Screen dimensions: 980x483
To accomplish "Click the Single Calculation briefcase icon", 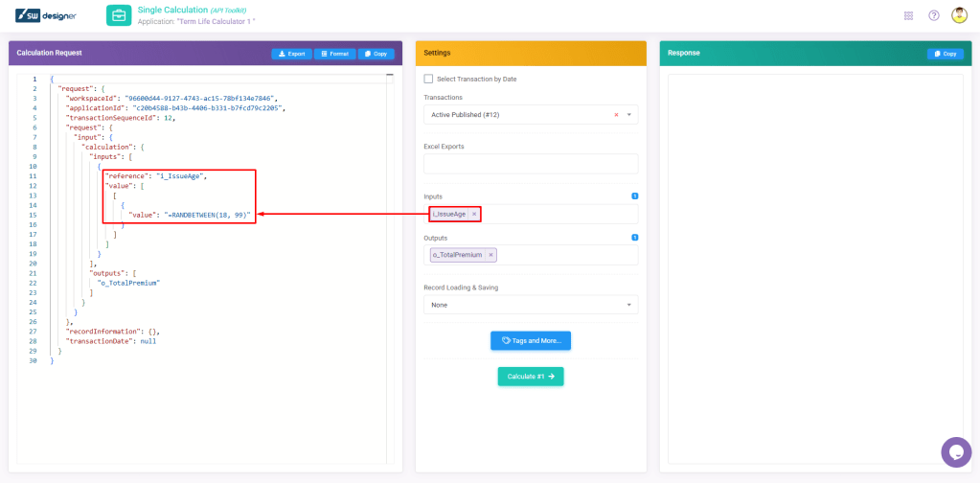I will click(119, 15).
